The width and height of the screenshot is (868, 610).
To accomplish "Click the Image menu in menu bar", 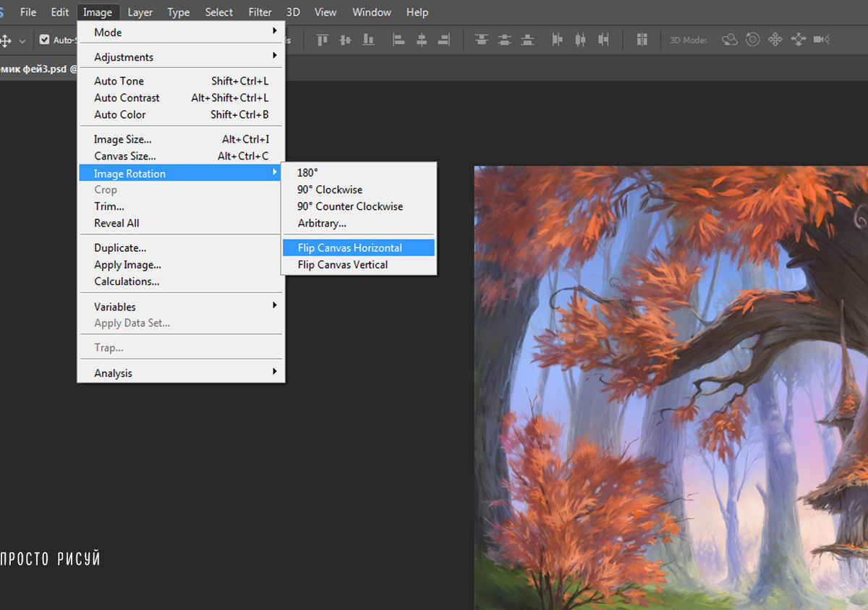I will [98, 12].
